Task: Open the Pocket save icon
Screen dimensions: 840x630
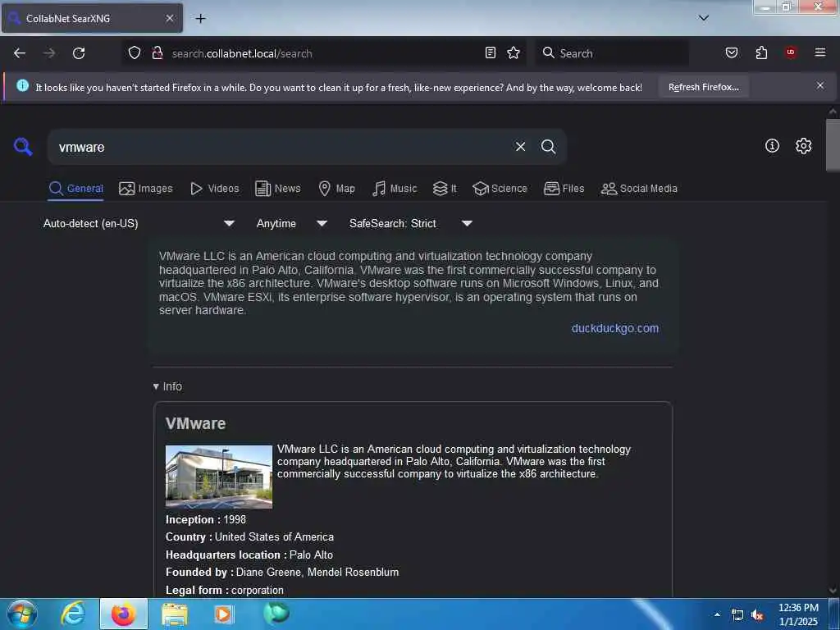Action: pos(732,52)
